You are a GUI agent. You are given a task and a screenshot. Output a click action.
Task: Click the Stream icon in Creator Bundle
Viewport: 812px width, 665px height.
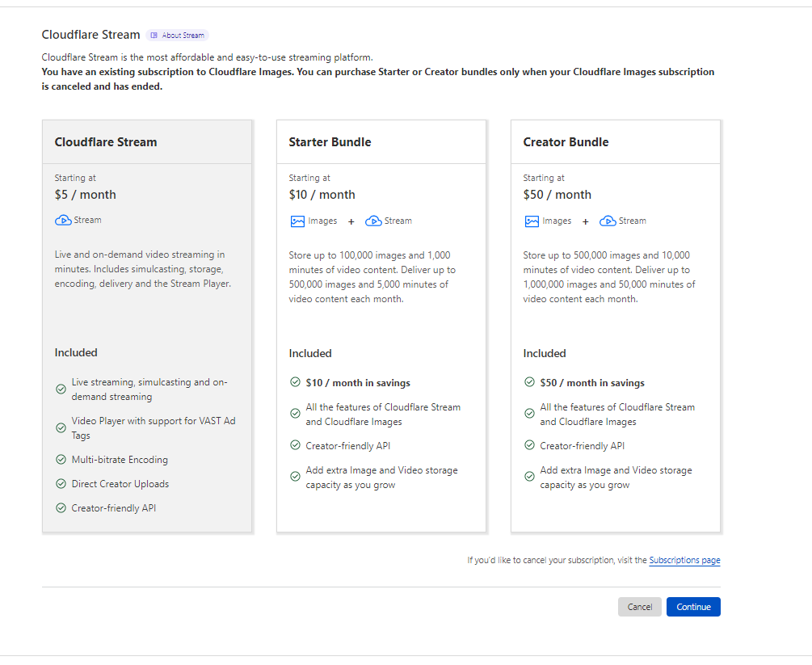tap(608, 221)
